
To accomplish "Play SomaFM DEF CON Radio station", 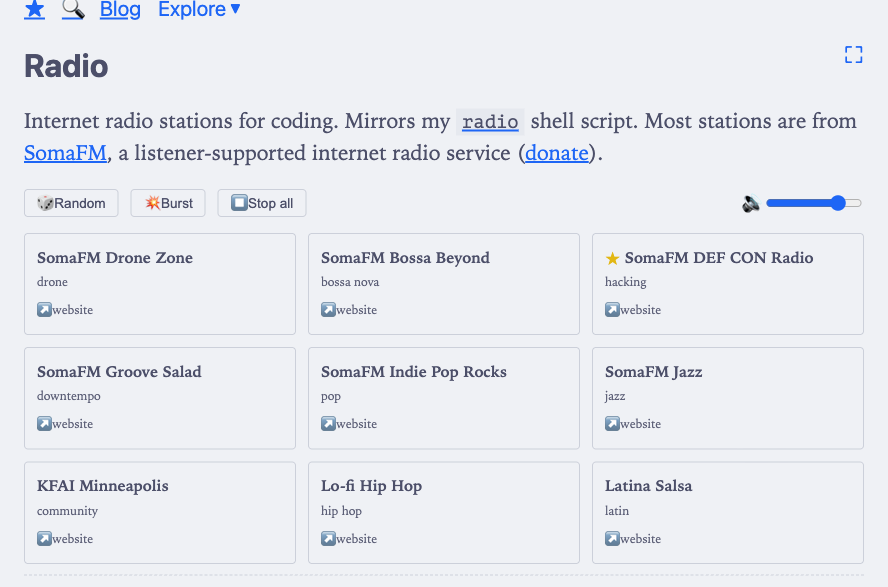I will tap(728, 284).
